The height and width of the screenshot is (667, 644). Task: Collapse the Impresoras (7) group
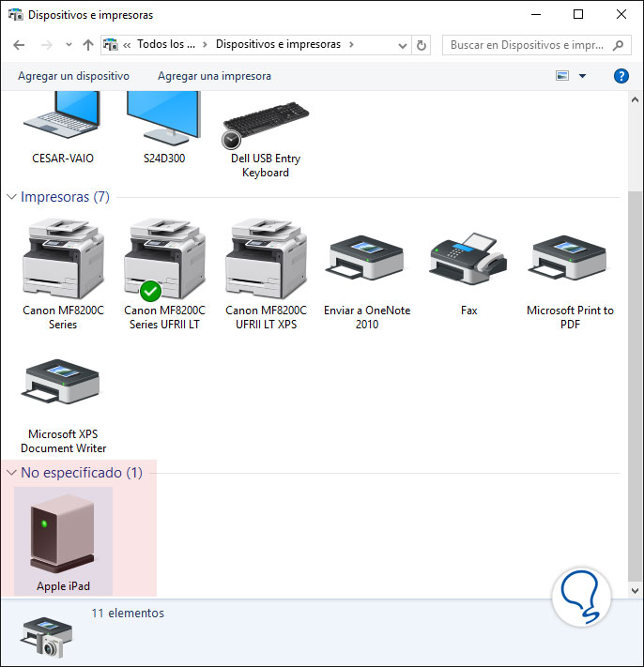coord(12,196)
